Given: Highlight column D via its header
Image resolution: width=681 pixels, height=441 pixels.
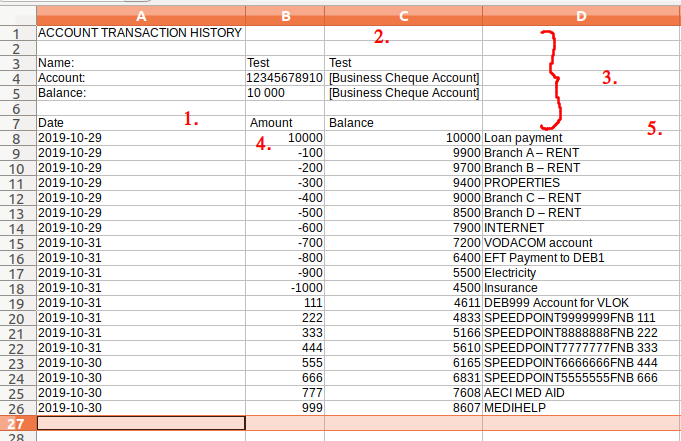Looking at the screenshot, I should (x=581, y=15).
